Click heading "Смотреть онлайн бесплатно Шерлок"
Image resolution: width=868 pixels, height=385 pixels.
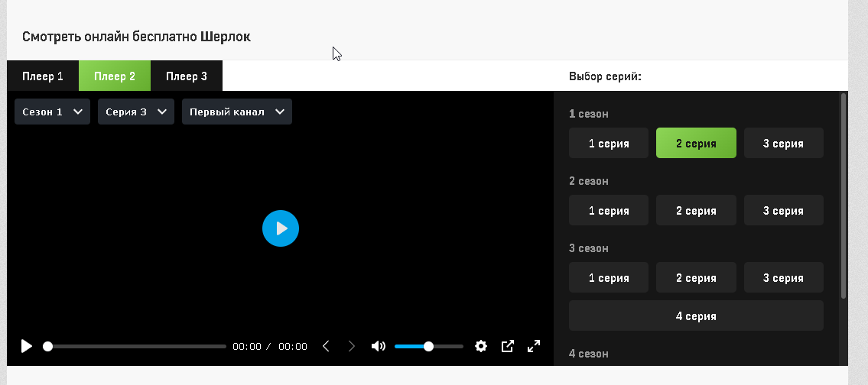[136, 37]
